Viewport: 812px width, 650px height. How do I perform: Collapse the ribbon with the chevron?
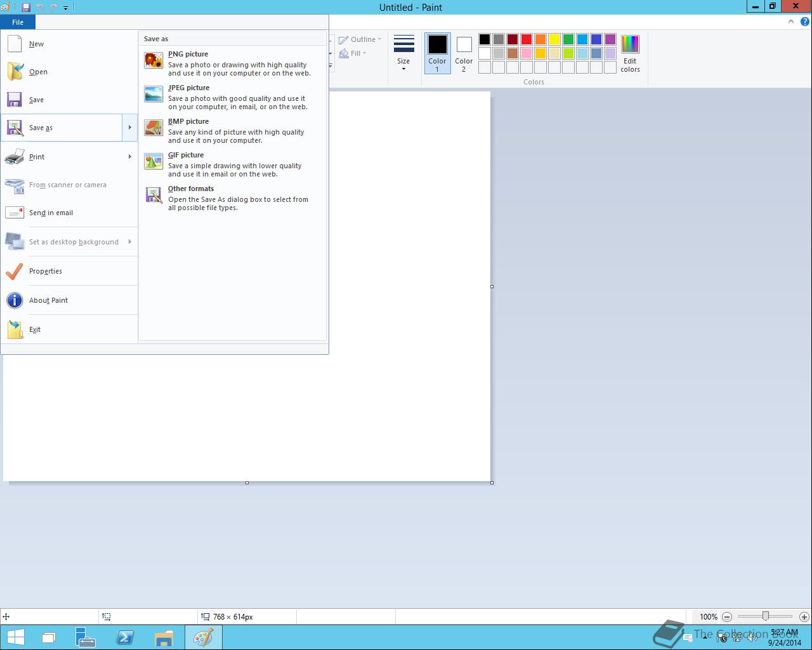pos(790,22)
